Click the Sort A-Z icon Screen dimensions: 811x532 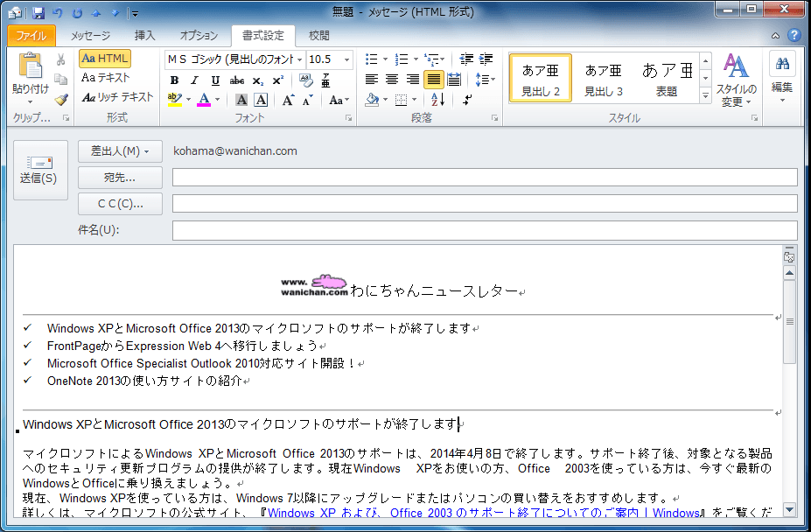tap(437, 100)
